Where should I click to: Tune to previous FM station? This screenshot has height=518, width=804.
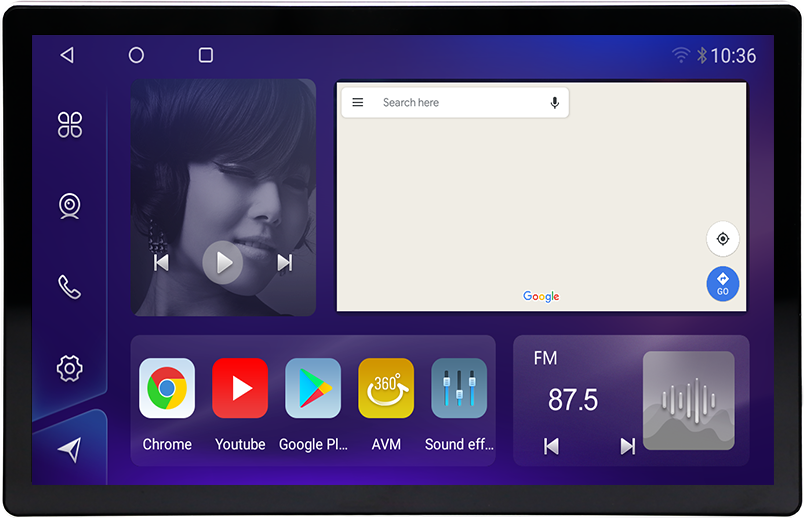click(x=551, y=446)
